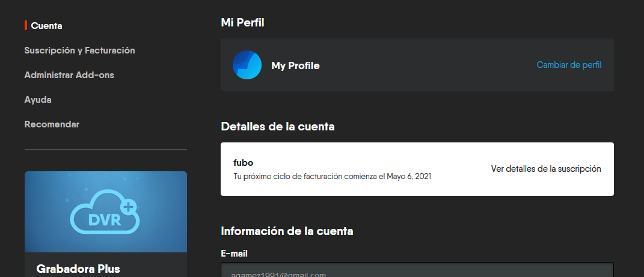Click the blue profile avatar icon
The image size is (644, 277).
pos(247,65)
